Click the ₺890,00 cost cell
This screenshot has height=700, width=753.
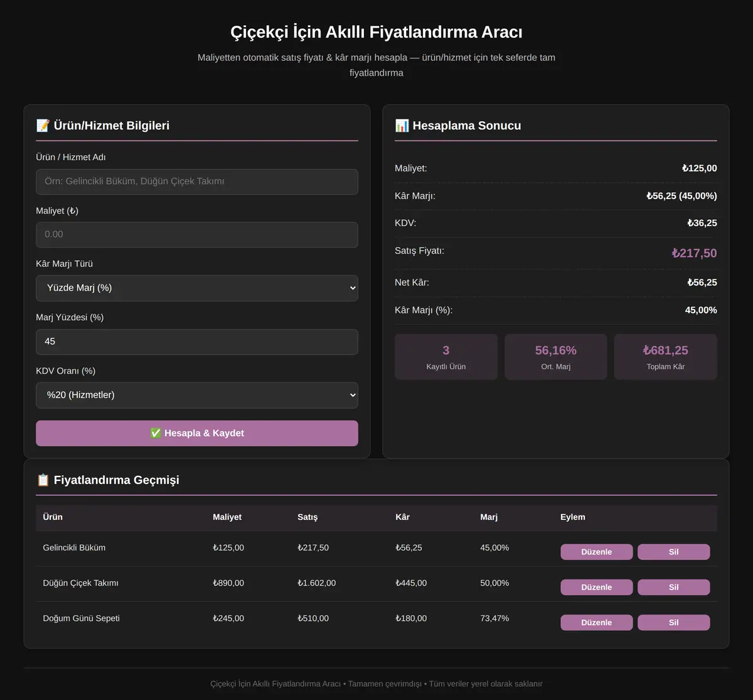(x=228, y=583)
